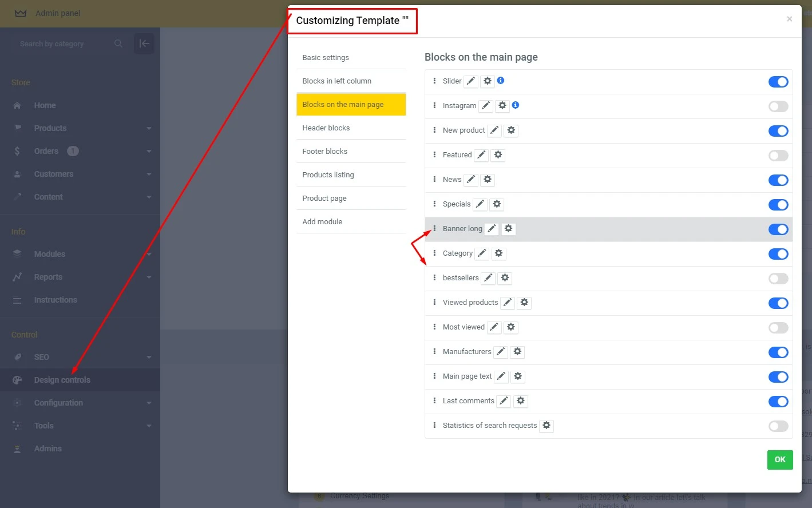This screenshot has width=812, height=508.
Task: Open gear settings for Statistics of search requests
Action: (x=546, y=426)
